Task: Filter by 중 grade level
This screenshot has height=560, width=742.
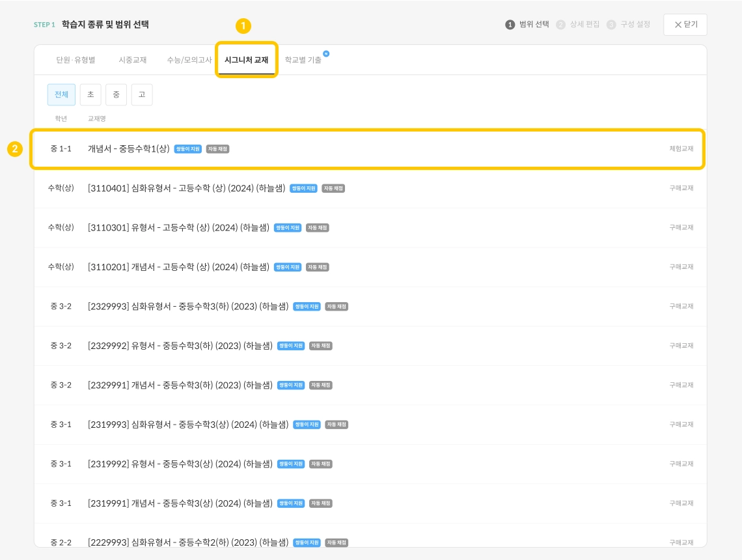Action: [x=116, y=94]
